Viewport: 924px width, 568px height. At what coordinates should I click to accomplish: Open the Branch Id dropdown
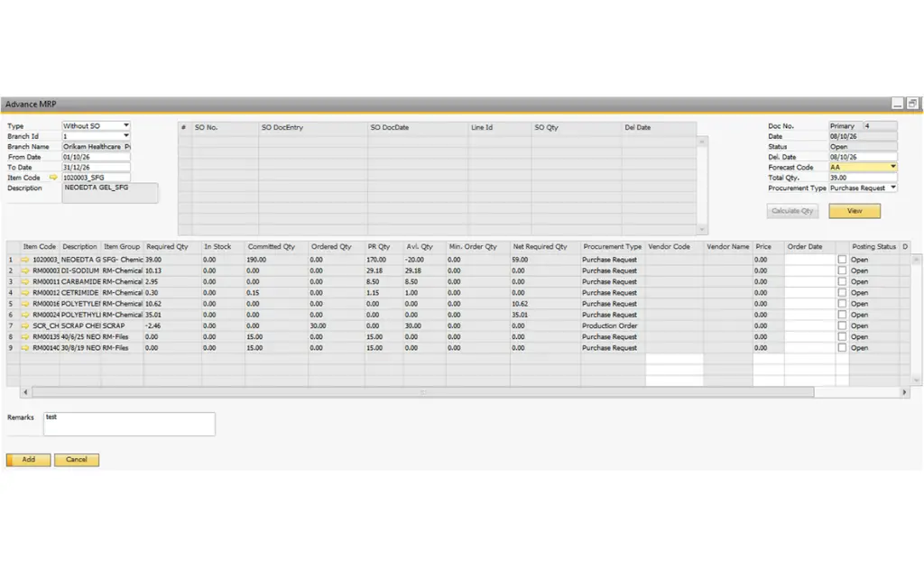click(126, 136)
